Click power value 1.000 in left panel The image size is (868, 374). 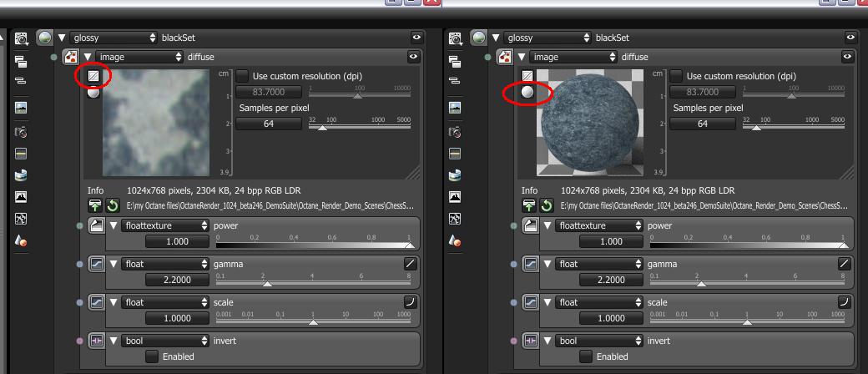click(x=177, y=241)
